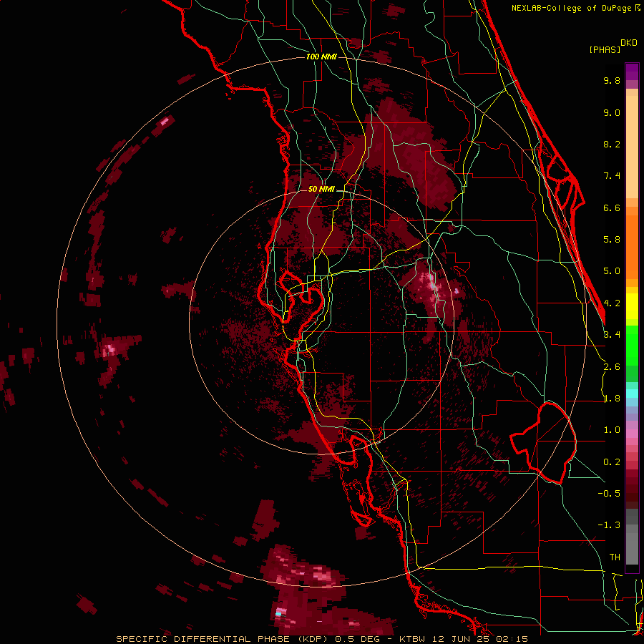644x644 pixels.
Task: Click the 5.8 scale value
Action: tap(612, 240)
